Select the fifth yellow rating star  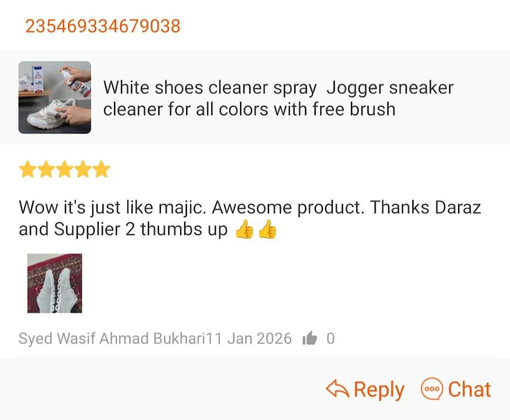pyautogui.click(x=102, y=169)
